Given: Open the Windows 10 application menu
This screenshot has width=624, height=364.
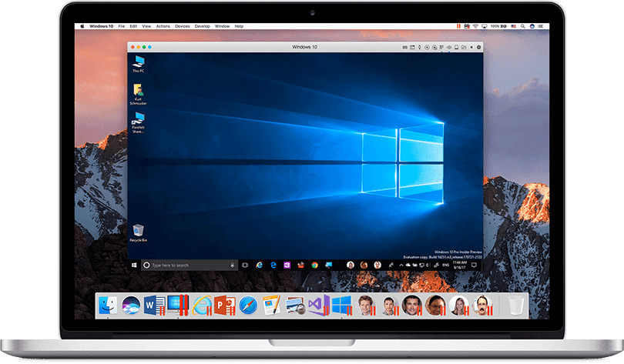Looking at the screenshot, I should pos(101,26).
